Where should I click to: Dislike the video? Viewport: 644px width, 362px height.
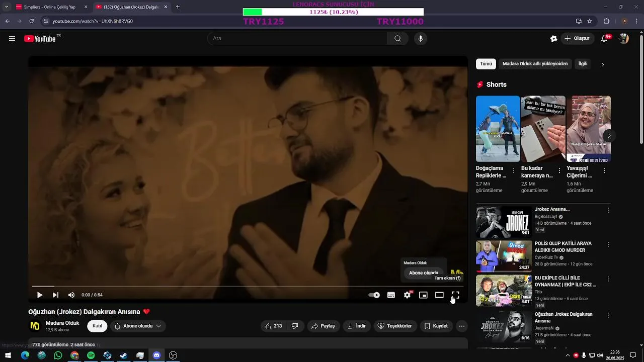pos(295,326)
